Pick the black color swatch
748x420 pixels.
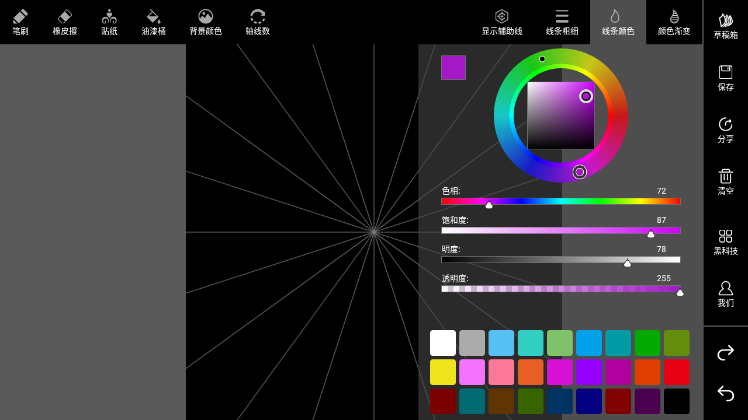(x=676, y=401)
